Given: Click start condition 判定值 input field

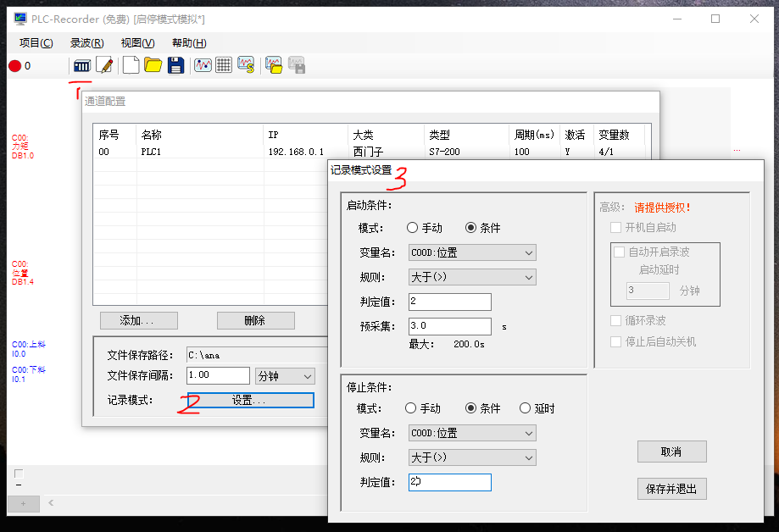Looking at the screenshot, I should pos(450,302).
